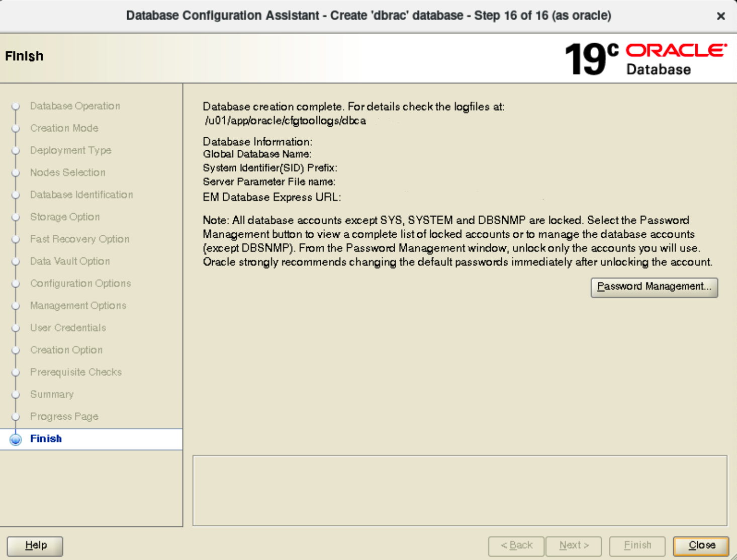Click the 'EM Database Express URL:' label
Image resolution: width=737 pixels, height=560 pixels.
(272, 197)
